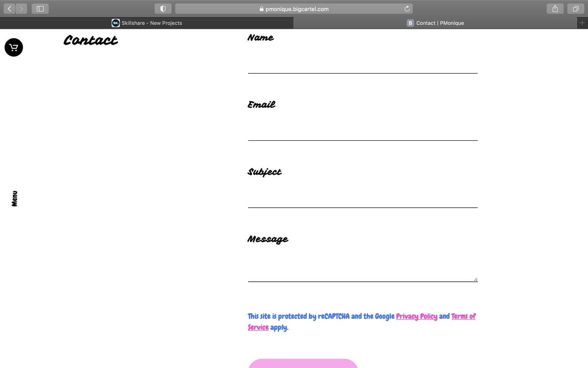Open the shopping cart icon

(14, 48)
